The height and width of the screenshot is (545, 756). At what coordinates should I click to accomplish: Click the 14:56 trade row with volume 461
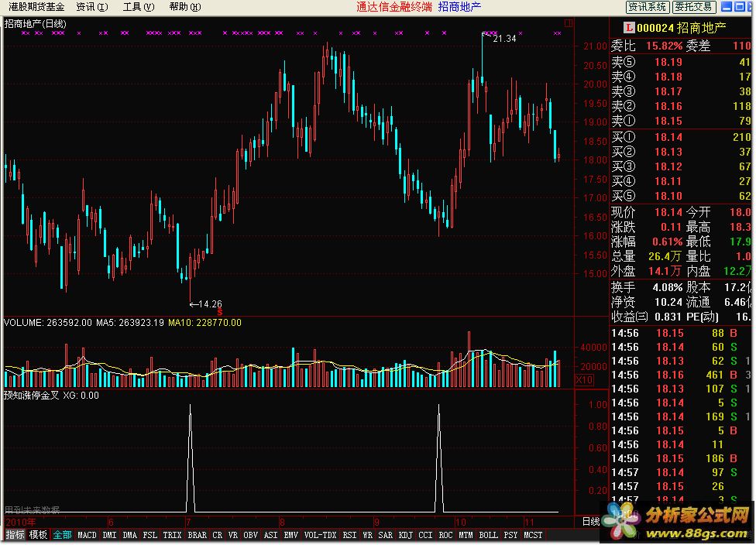pos(681,375)
